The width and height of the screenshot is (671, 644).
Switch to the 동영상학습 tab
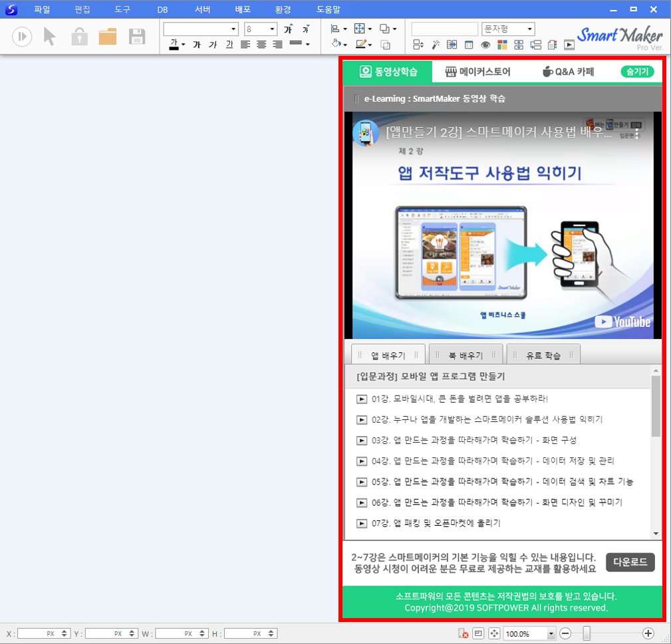[388, 71]
